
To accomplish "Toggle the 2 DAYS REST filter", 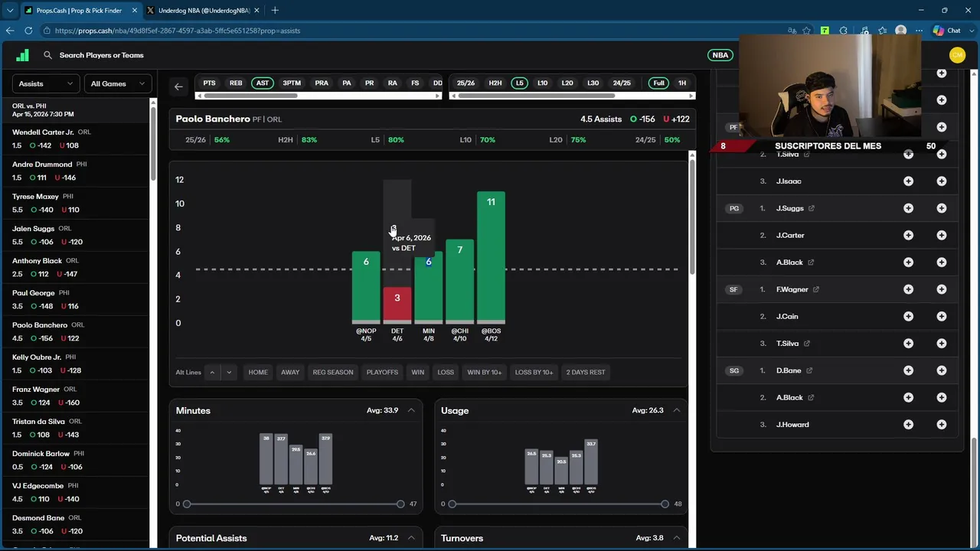I will 586,372.
